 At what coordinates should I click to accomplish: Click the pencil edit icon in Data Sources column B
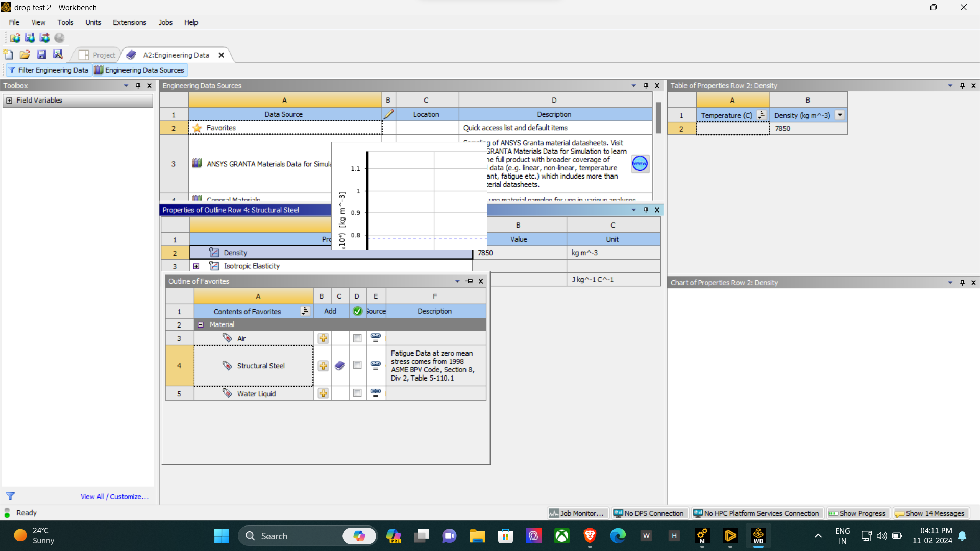pyautogui.click(x=388, y=114)
